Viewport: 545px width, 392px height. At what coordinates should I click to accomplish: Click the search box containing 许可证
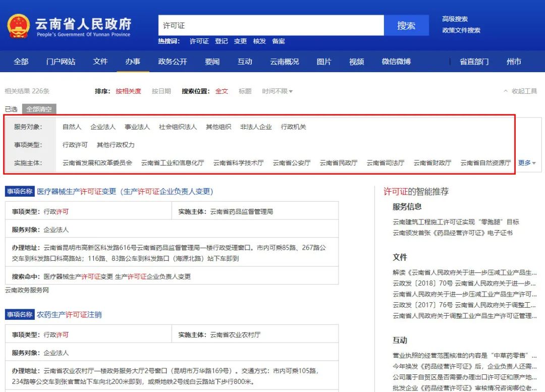click(271, 26)
